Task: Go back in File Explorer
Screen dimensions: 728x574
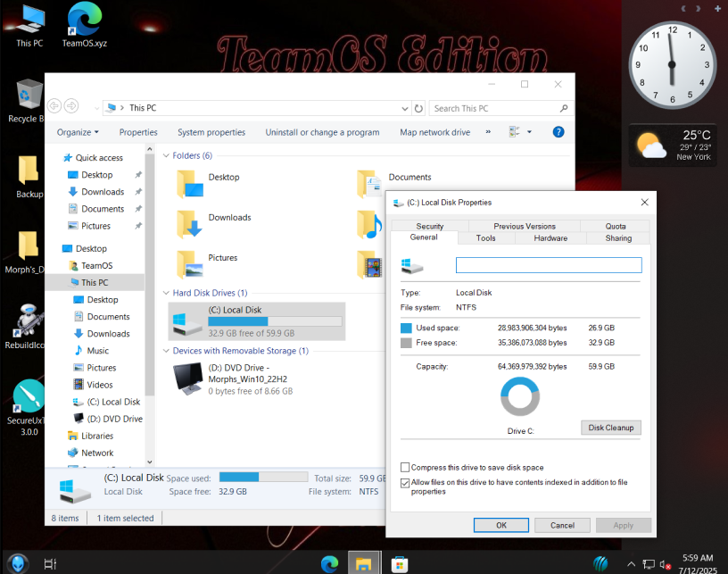Action: [x=54, y=106]
